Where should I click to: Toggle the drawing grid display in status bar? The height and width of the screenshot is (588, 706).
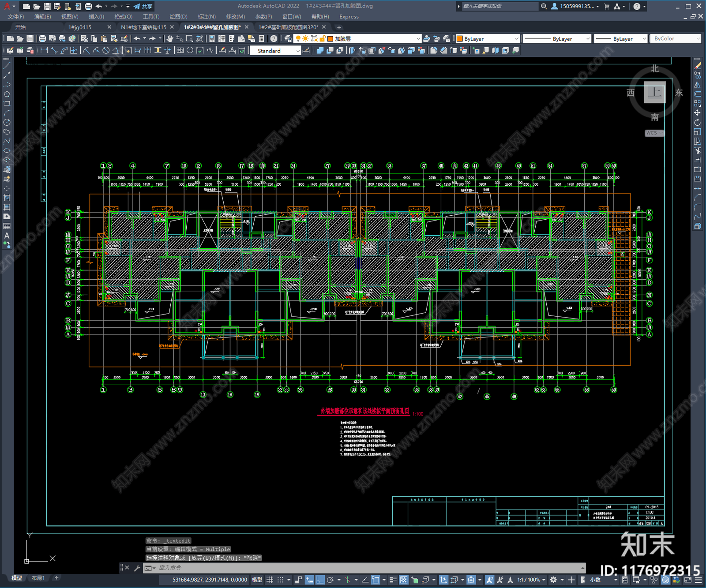click(270, 580)
